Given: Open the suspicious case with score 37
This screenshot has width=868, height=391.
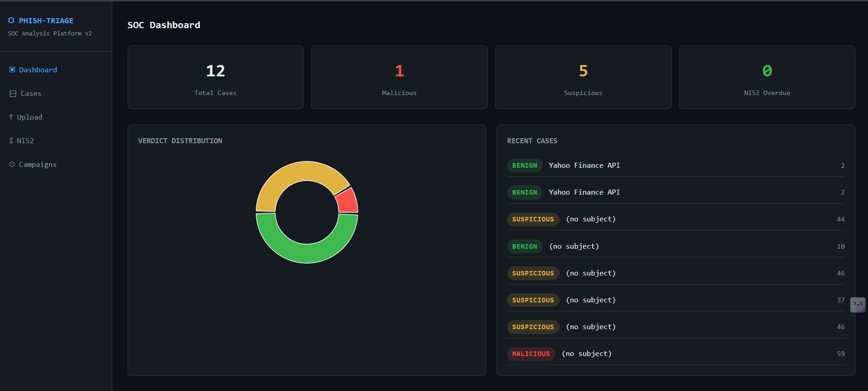Looking at the screenshot, I should (676, 300).
